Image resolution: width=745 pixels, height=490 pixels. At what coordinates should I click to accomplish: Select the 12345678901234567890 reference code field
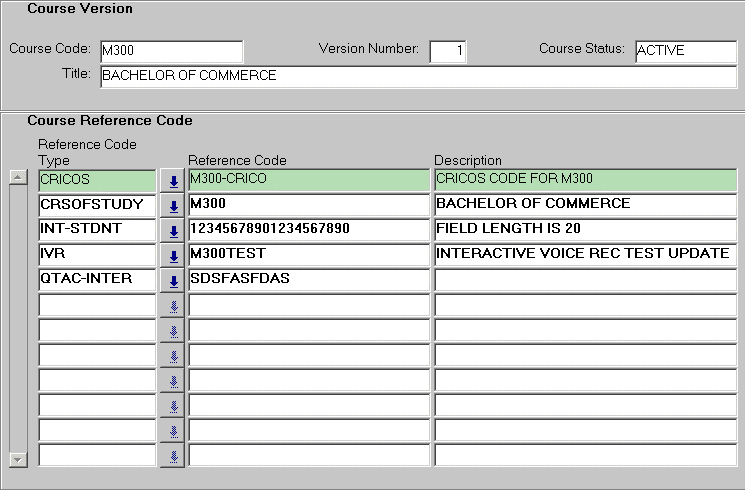(308, 230)
